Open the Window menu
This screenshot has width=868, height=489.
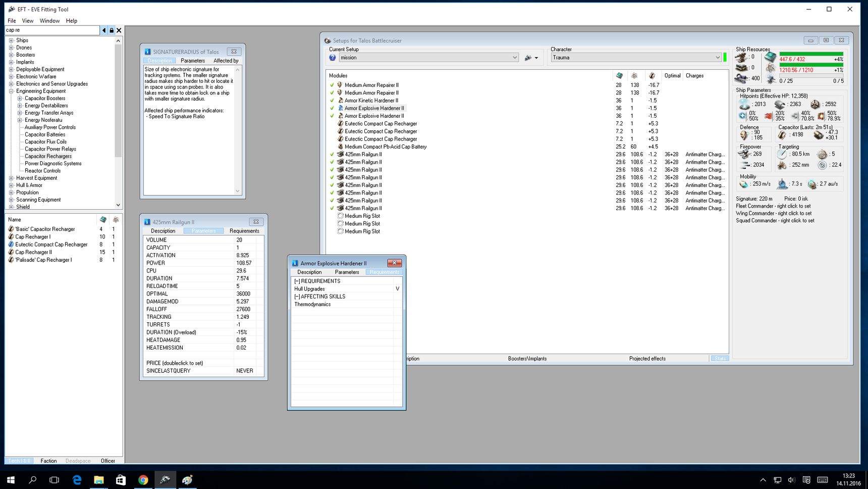49,21
